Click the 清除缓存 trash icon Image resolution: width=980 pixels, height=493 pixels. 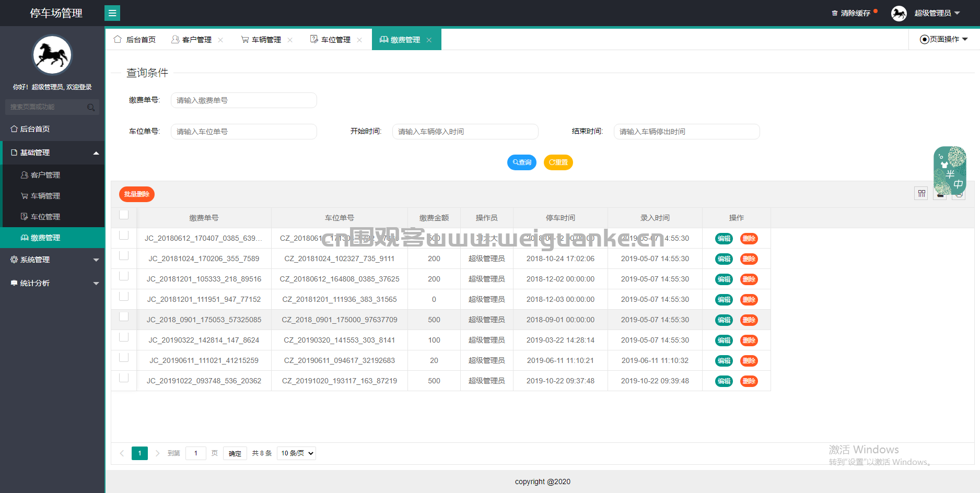click(835, 13)
